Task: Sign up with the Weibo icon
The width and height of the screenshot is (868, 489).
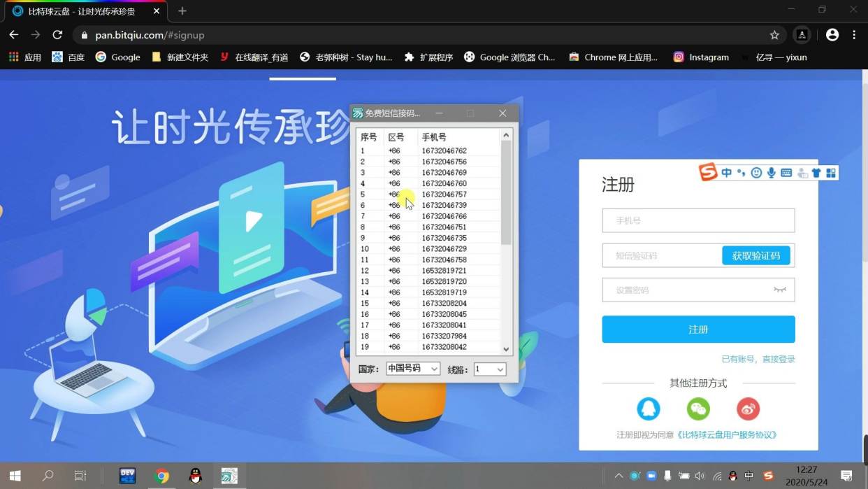Action: 747,409
